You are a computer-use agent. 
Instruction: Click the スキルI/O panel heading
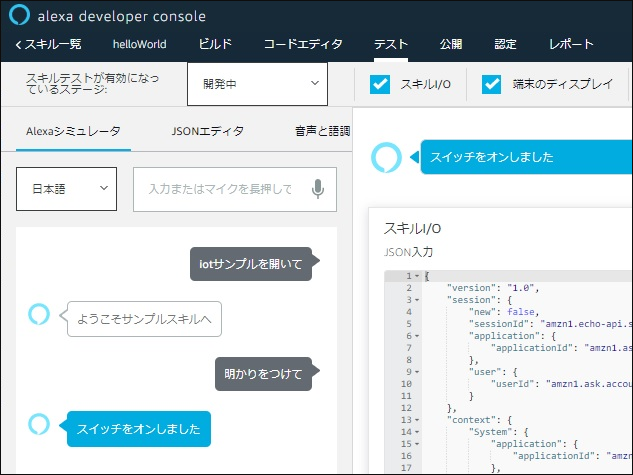click(x=412, y=228)
